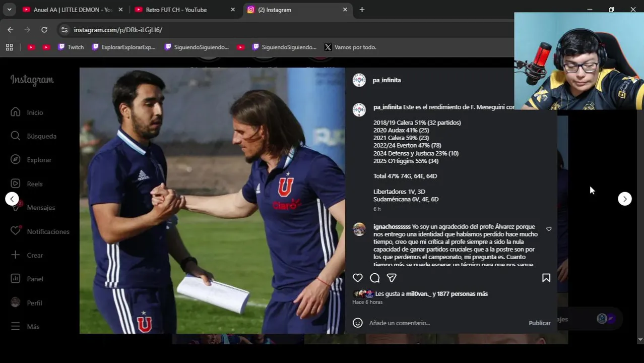The image size is (644, 363).
Task: Save the post with the bookmark icon
Action: pyautogui.click(x=546, y=278)
